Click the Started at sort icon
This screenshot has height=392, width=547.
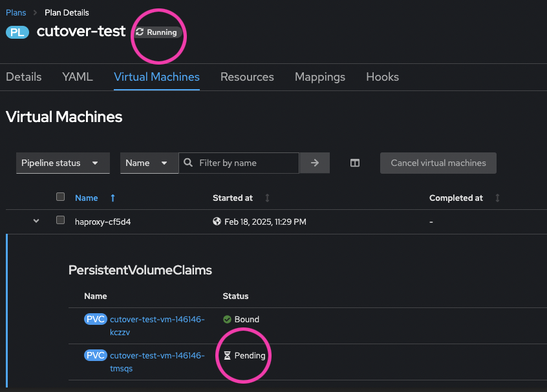click(x=267, y=198)
